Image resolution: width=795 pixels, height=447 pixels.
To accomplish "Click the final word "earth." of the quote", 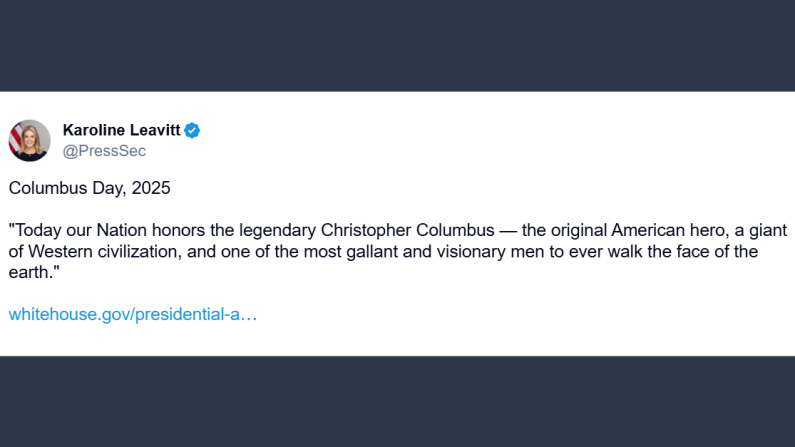I will [32, 272].
